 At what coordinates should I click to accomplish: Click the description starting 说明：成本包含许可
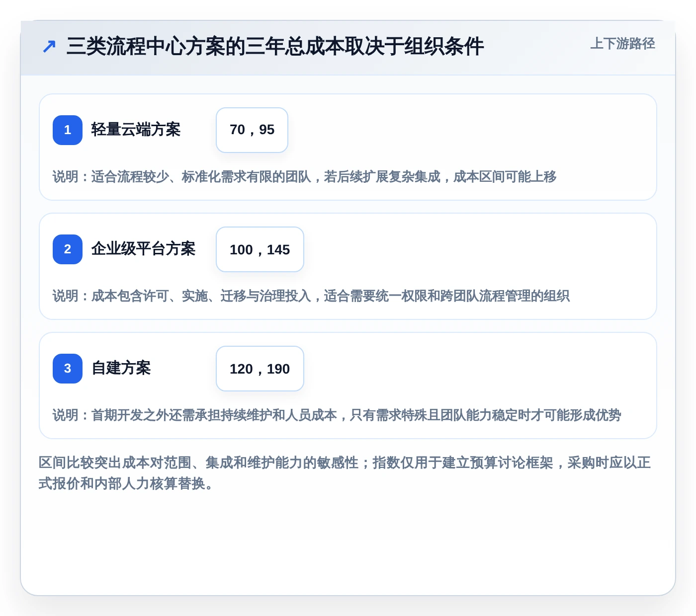[311, 296]
